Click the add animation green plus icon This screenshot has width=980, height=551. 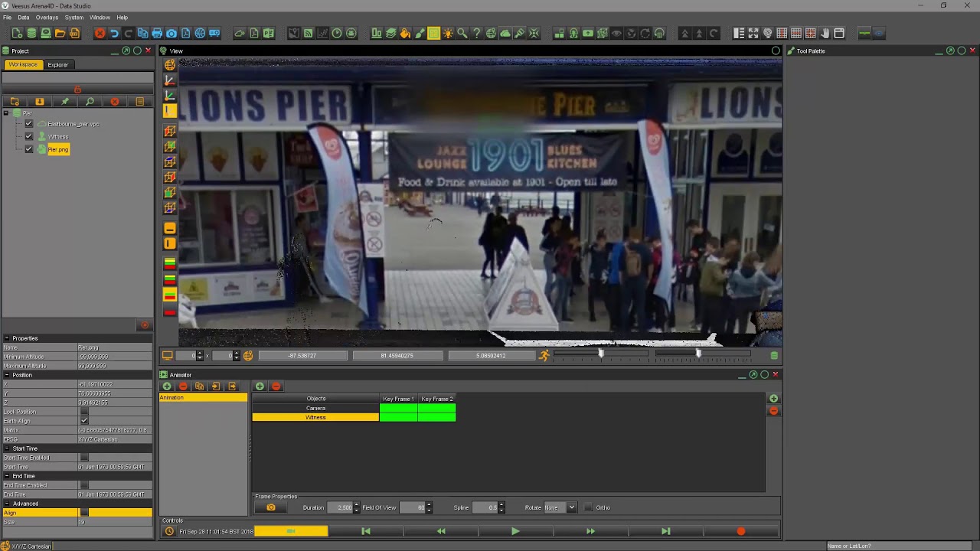[x=167, y=386]
